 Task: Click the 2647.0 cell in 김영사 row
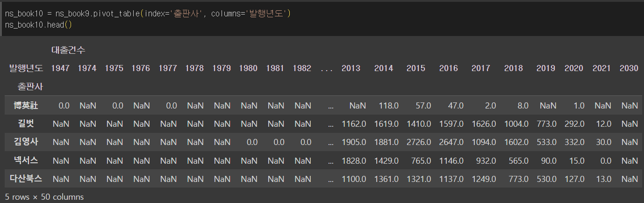pos(451,142)
